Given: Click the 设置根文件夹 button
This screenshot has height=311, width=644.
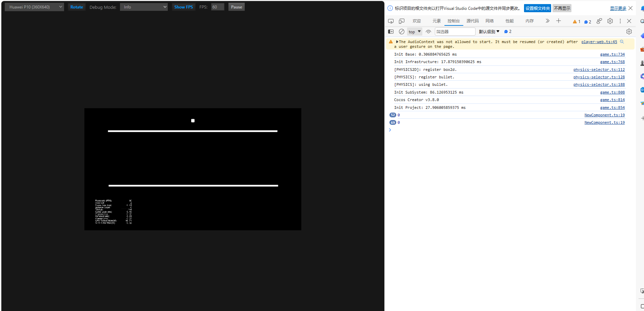Looking at the screenshot, I should 538,8.
